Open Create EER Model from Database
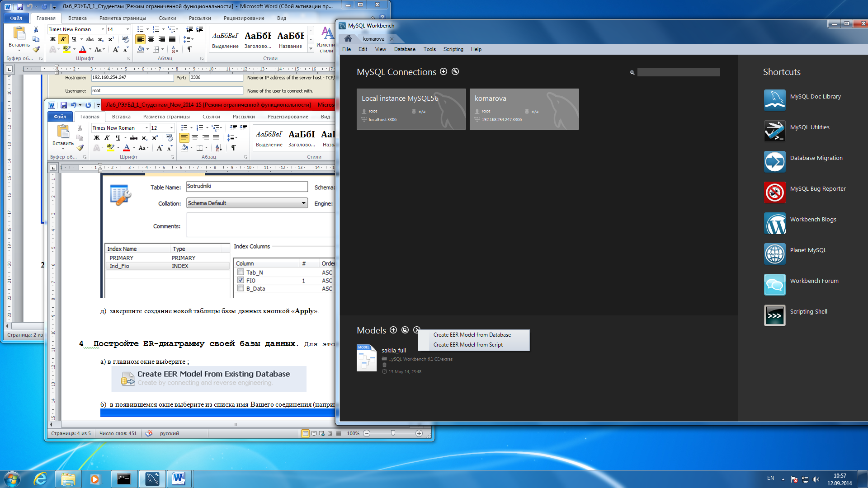The width and height of the screenshot is (868, 488). tap(472, 335)
